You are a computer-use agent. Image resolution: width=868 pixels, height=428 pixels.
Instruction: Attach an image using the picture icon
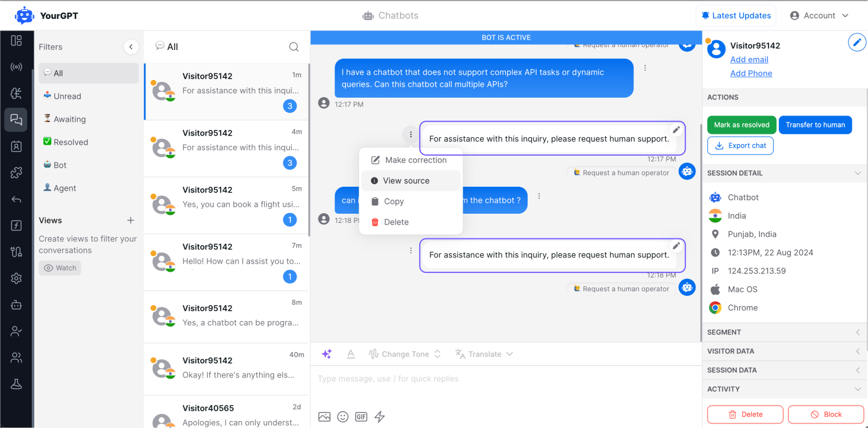pyautogui.click(x=324, y=417)
